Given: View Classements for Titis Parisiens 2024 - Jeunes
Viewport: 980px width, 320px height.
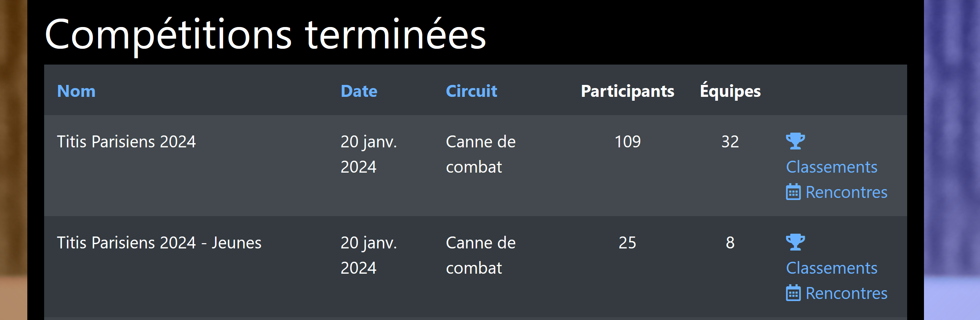Looking at the screenshot, I should tap(831, 267).
